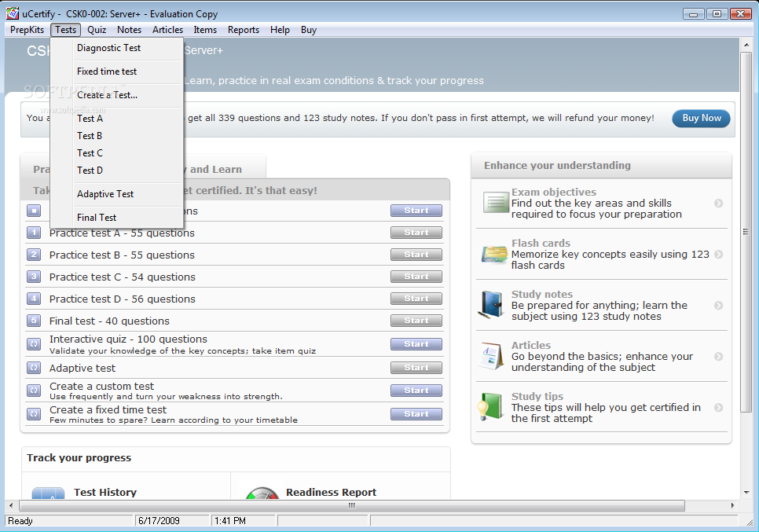This screenshot has width=759, height=532.
Task: Click the horizontal scrollbar right arrow
Action: [x=732, y=505]
